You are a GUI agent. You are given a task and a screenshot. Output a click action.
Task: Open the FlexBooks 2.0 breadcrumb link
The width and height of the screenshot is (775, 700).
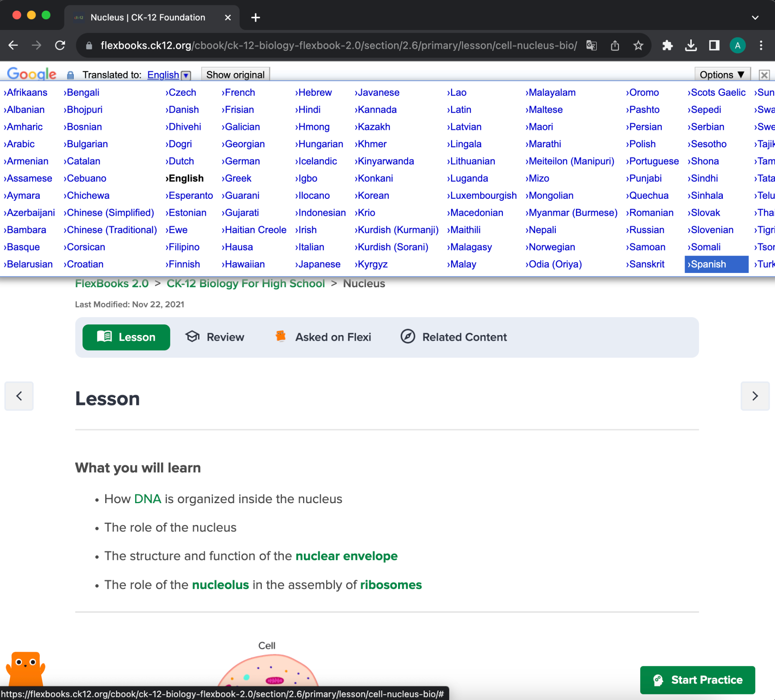pyautogui.click(x=112, y=284)
